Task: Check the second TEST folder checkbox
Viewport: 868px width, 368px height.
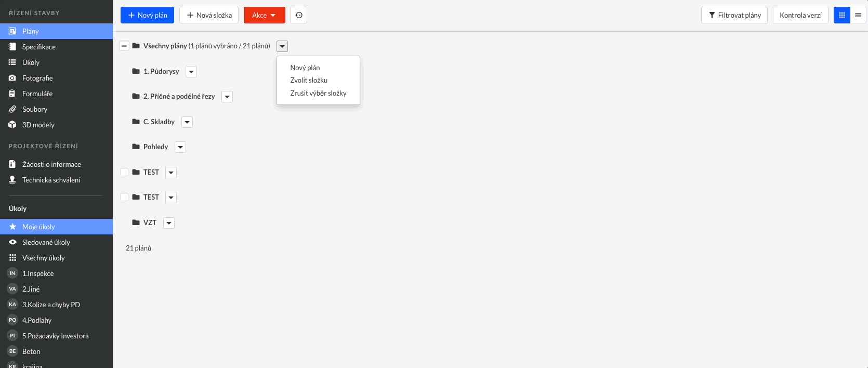Action: click(x=124, y=197)
